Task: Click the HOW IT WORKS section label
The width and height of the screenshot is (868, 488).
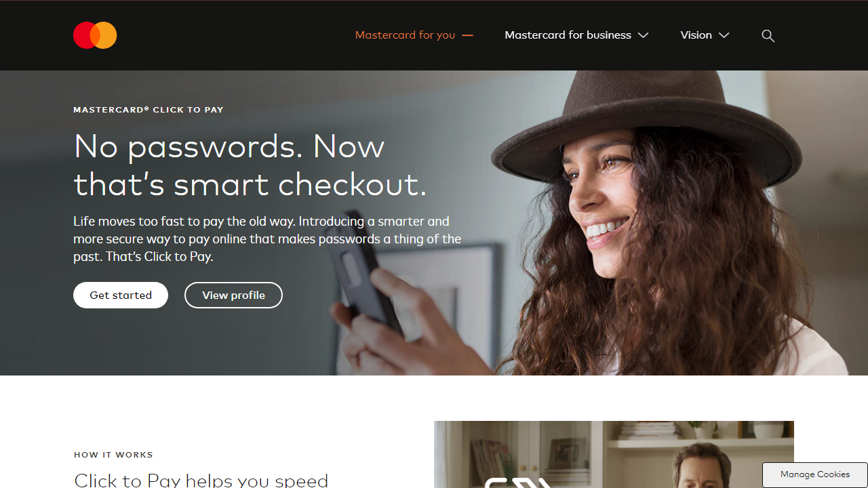Action: point(113,455)
